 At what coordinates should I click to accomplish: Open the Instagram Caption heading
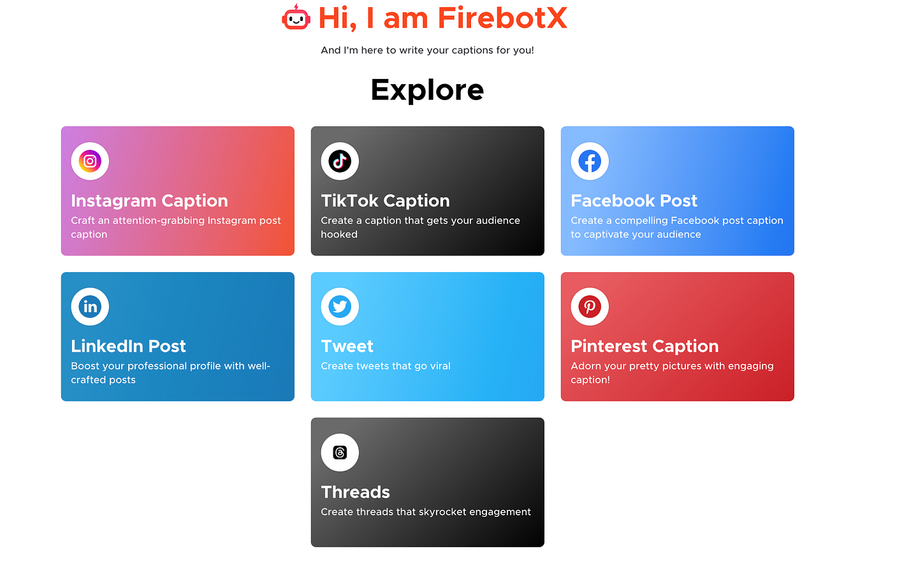(149, 201)
